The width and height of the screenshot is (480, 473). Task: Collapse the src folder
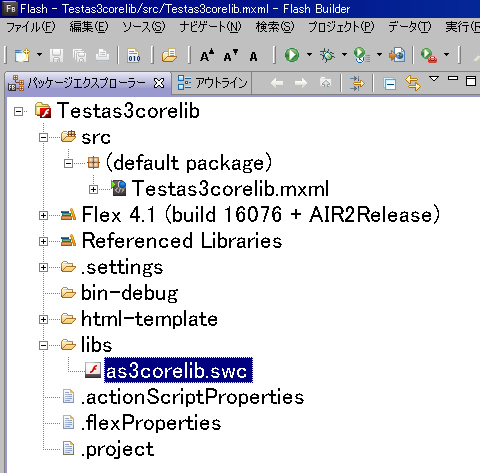click(x=43, y=137)
